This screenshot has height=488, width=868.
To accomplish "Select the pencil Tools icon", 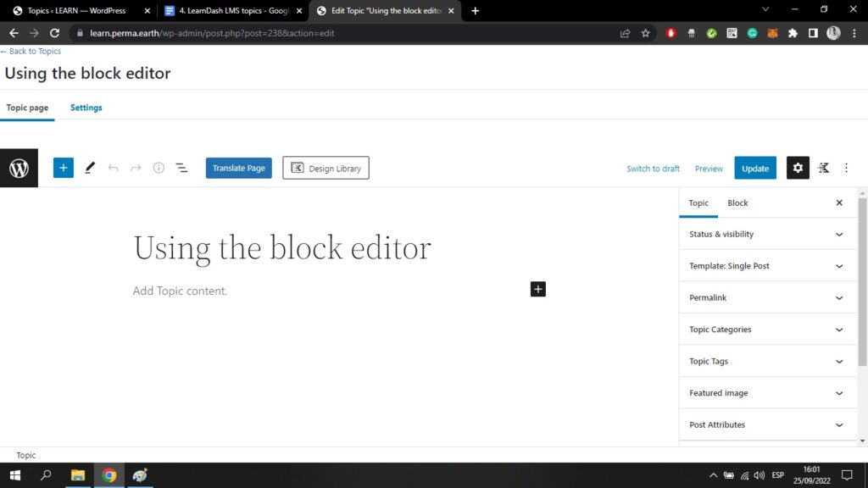I will tap(90, 168).
